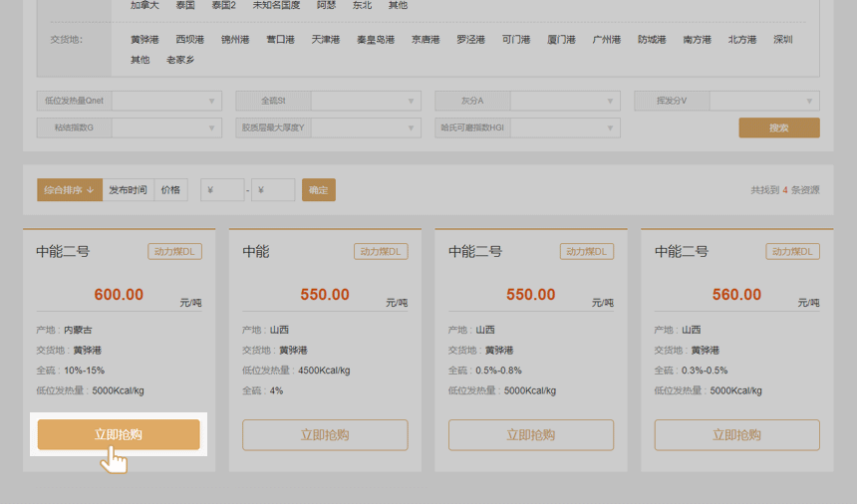This screenshot has height=504, width=857.
Task: Focus the maximum price input field
Action: 275,190
